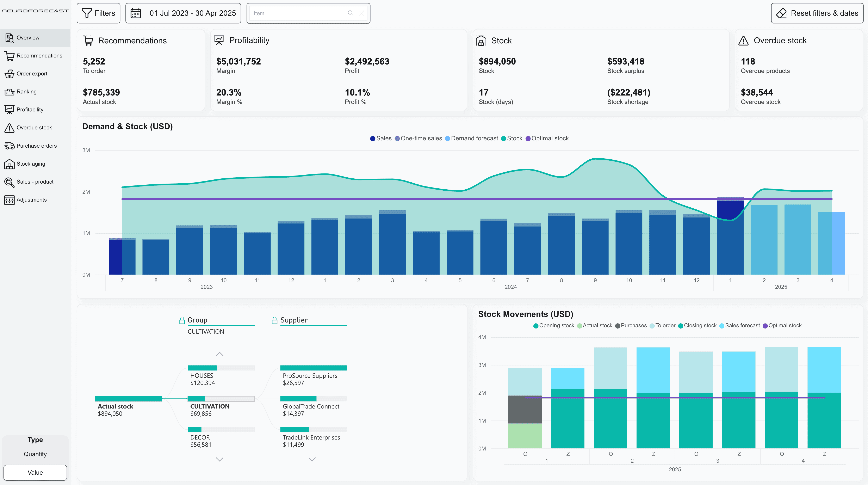Expand more suppliers below TradeLink Enterprises

[312, 459]
